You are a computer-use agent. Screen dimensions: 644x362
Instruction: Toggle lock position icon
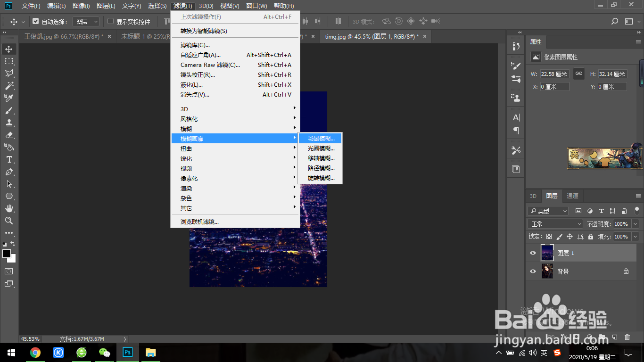(570, 237)
